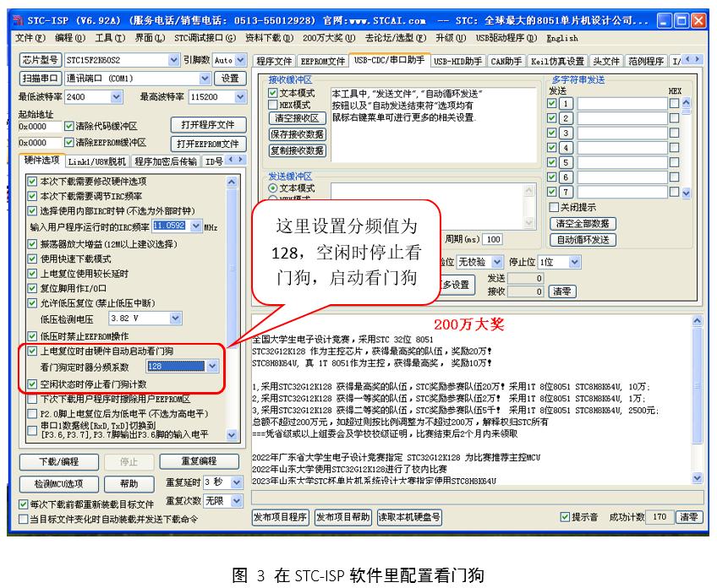The width and height of the screenshot is (717, 588).
Task: Switch to the 范例程序 tab
Action: [646, 61]
